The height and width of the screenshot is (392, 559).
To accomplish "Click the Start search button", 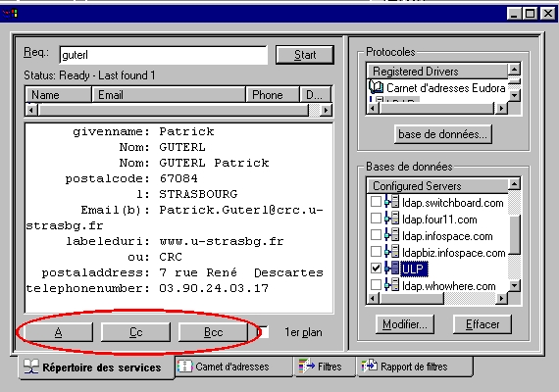I will (x=305, y=55).
